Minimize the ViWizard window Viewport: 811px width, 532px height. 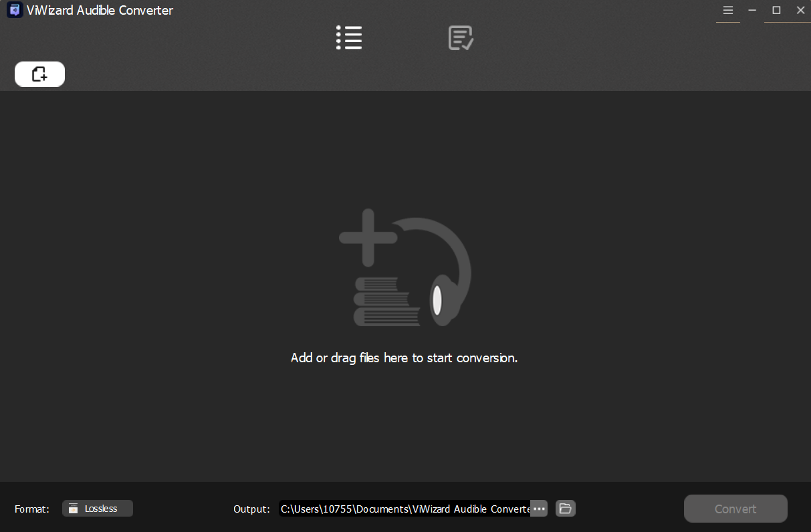[753, 11]
